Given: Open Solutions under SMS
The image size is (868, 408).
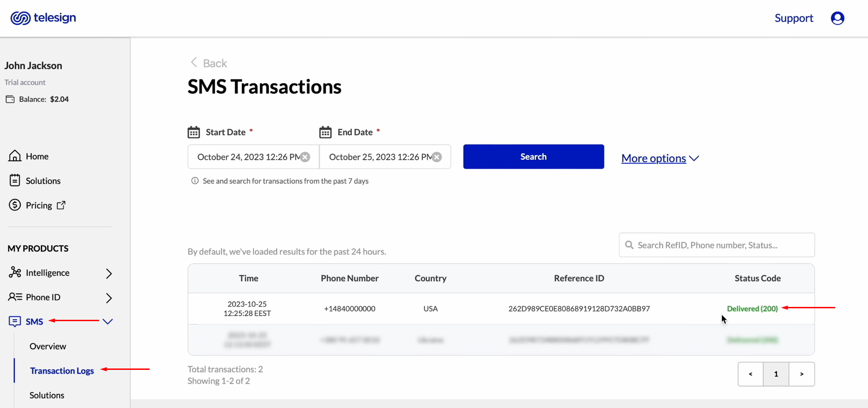Looking at the screenshot, I should pyautogui.click(x=47, y=395).
